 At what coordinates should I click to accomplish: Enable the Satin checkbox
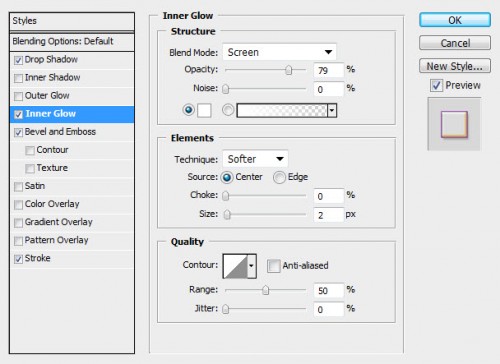[x=18, y=187]
